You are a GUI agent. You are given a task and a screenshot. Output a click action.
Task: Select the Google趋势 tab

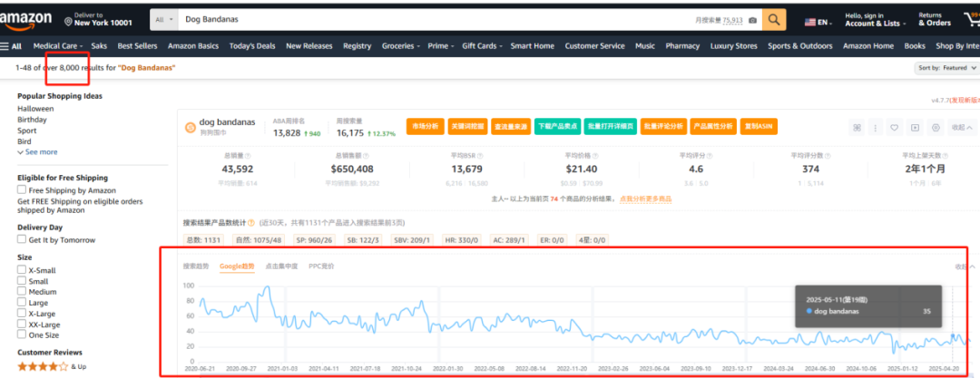coord(237,267)
